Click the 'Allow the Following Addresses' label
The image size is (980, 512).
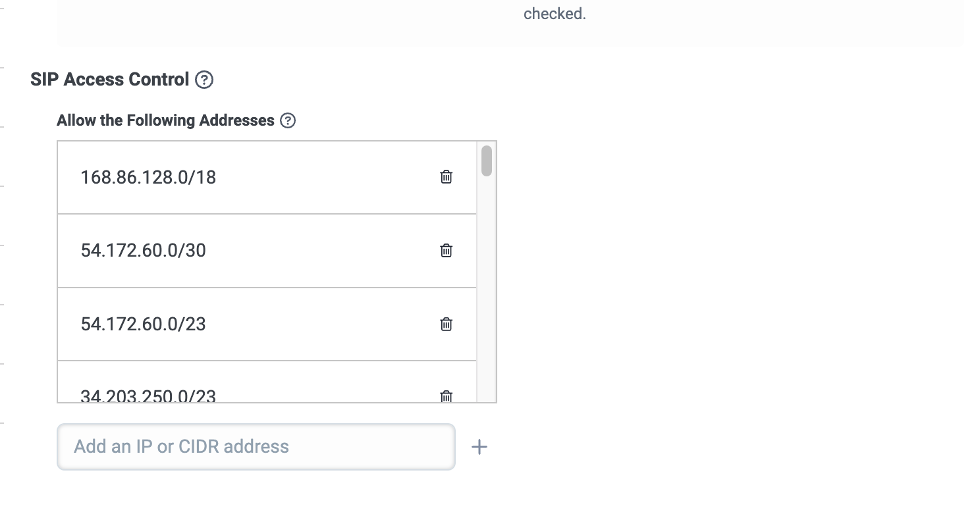pyautogui.click(x=165, y=120)
